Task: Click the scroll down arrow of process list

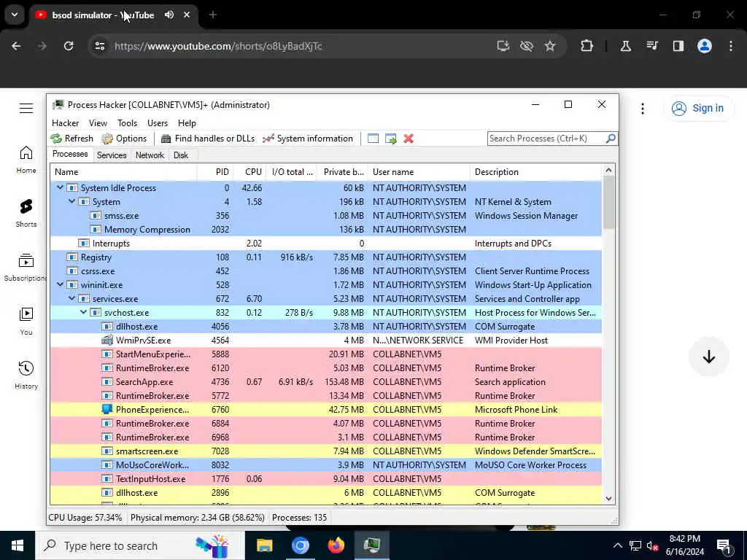Action: [x=608, y=499]
